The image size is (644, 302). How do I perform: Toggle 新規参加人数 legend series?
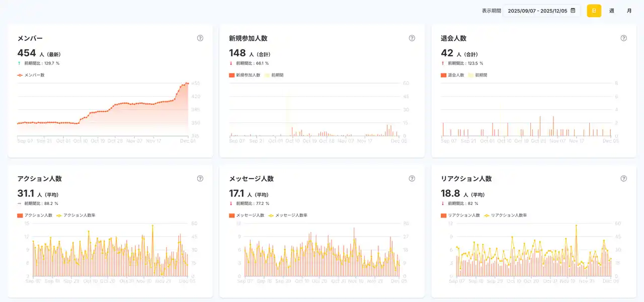(x=245, y=75)
